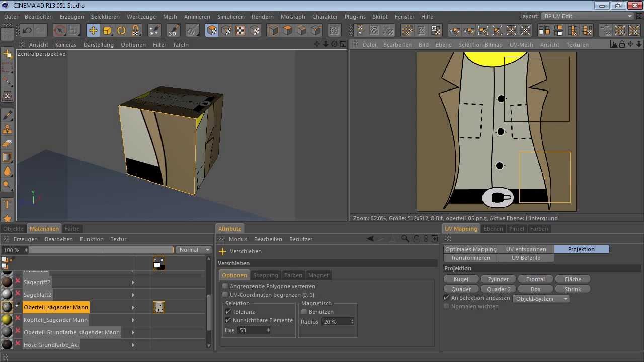Adjust the material opacity slider bar
Image resolution: width=644 pixels, height=362 pixels.
[x=101, y=250]
